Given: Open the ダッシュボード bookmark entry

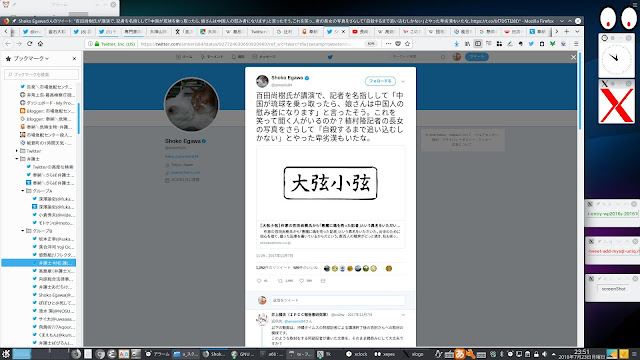Looking at the screenshot, I should pyautogui.click(x=47, y=103).
